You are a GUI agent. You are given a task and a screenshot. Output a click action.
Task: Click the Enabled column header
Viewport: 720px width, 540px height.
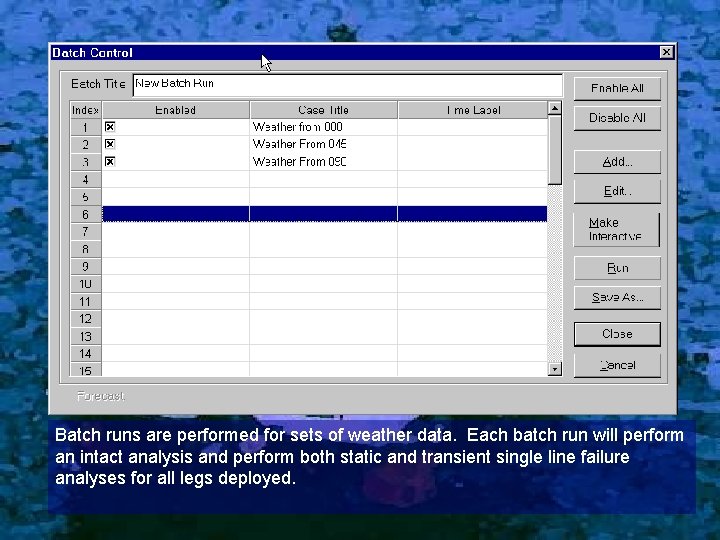click(x=176, y=110)
